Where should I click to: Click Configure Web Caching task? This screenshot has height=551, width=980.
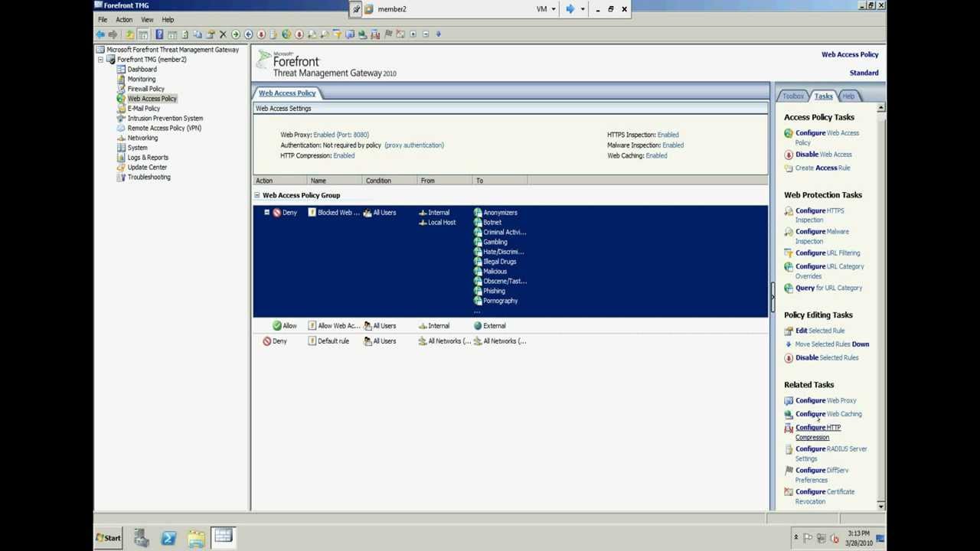click(x=828, y=414)
